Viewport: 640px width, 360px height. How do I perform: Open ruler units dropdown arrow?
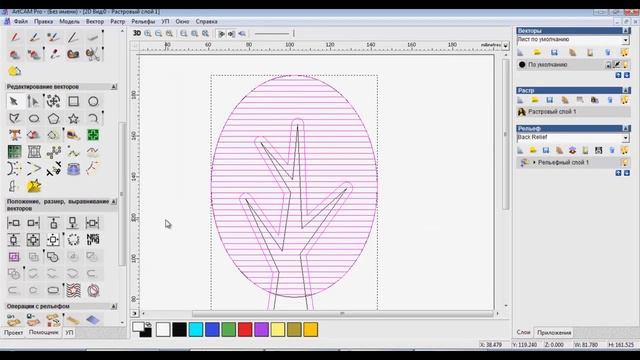(x=505, y=45)
